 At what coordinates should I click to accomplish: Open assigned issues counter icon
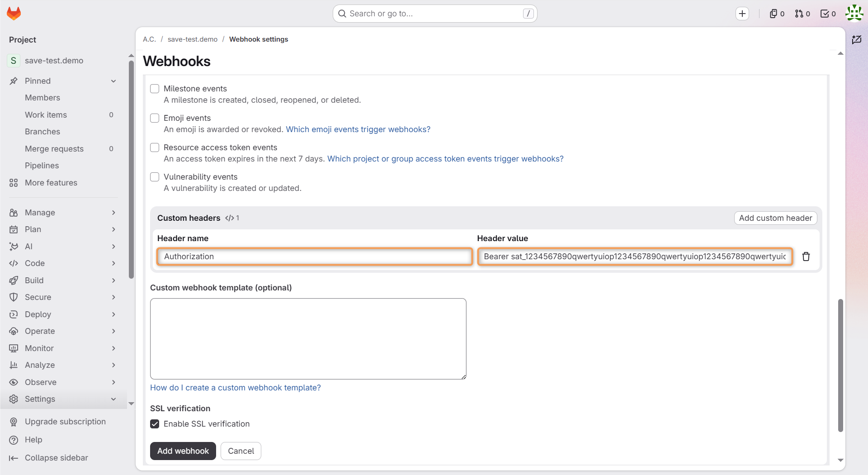(x=777, y=14)
